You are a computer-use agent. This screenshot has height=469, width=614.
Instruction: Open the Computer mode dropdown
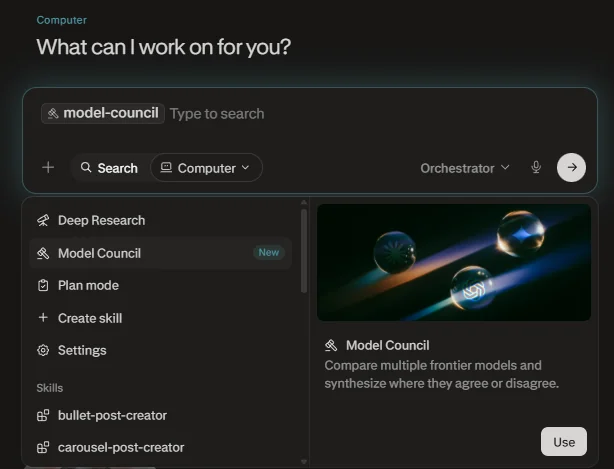[206, 168]
